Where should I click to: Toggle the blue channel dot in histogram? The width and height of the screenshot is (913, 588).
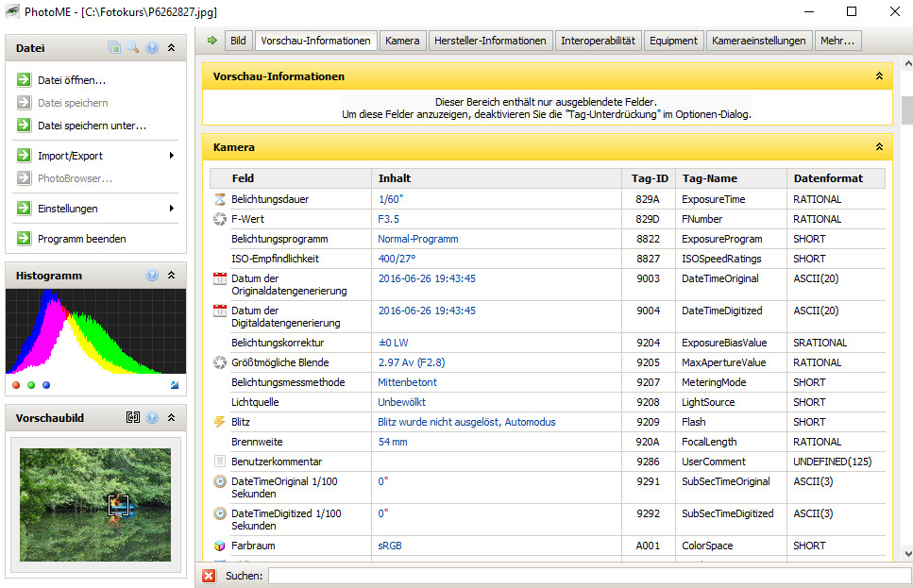(x=46, y=385)
